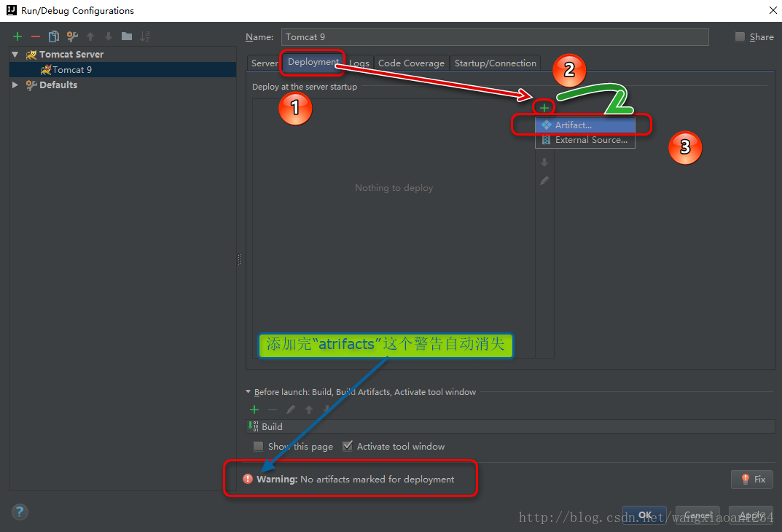
Task: Open the Logs tab
Action: click(359, 63)
